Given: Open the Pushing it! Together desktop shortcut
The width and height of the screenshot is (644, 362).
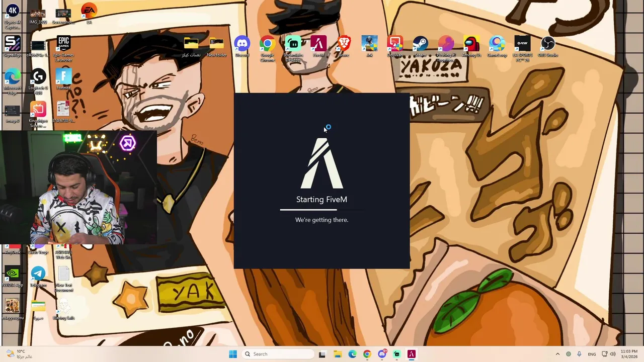Looking at the screenshot, I should [x=446, y=49].
